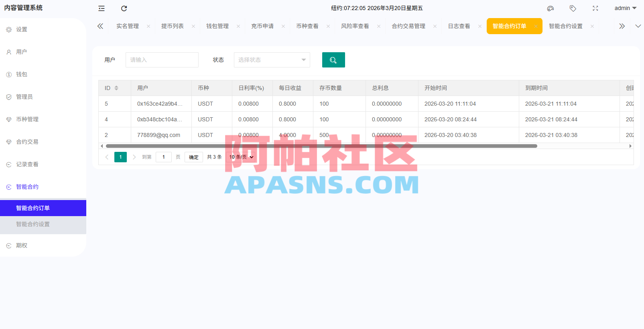Close the 钱包管理 tab

[238, 26]
